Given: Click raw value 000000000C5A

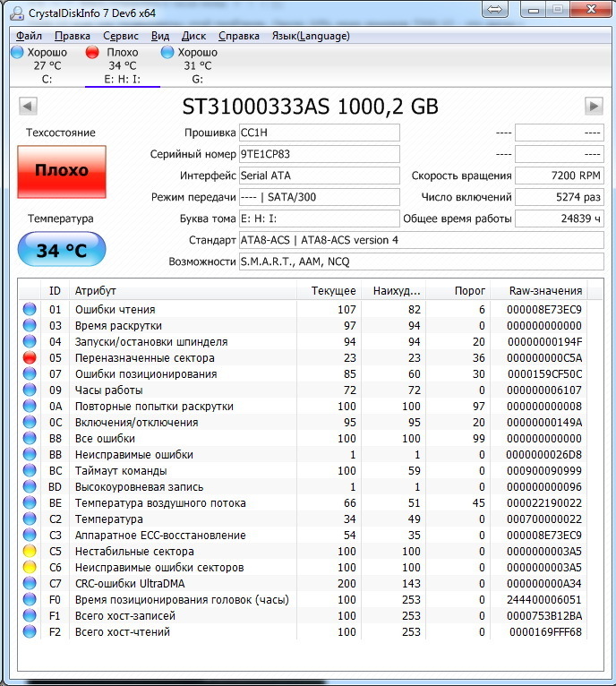Looking at the screenshot, I should point(544,358).
